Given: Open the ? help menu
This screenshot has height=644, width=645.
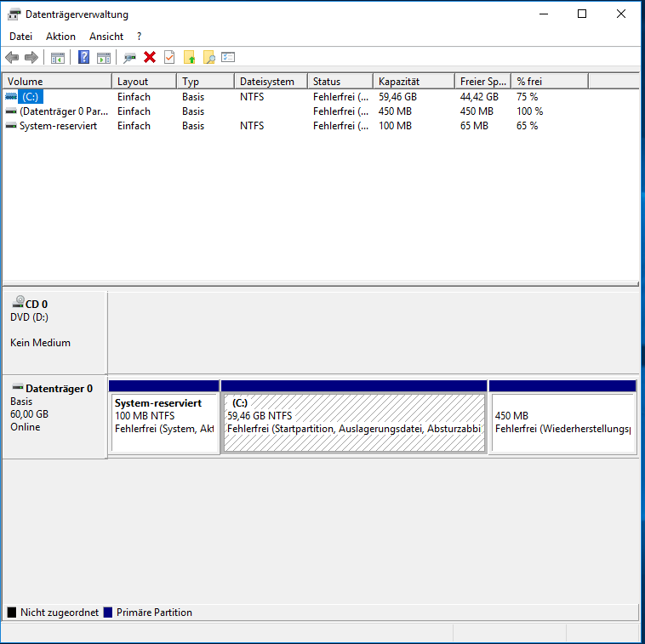Looking at the screenshot, I should pyautogui.click(x=139, y=37).
